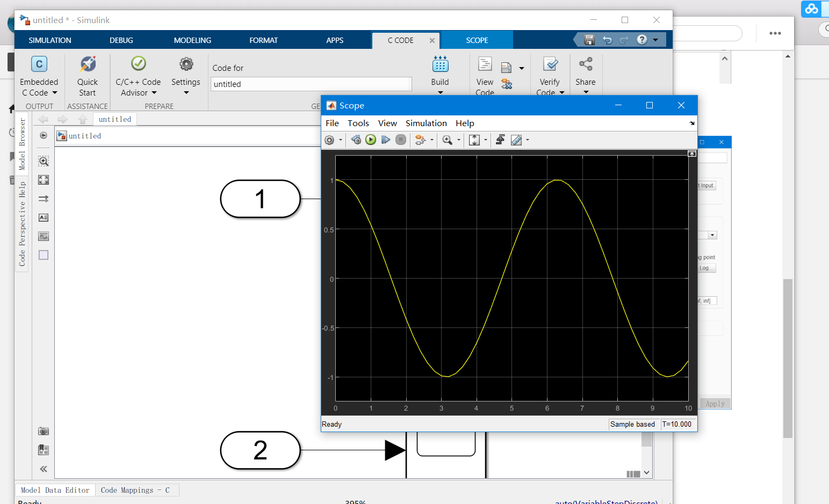
Task: Stop the simulation in the Scope window
Action: [x=400, y=140]
